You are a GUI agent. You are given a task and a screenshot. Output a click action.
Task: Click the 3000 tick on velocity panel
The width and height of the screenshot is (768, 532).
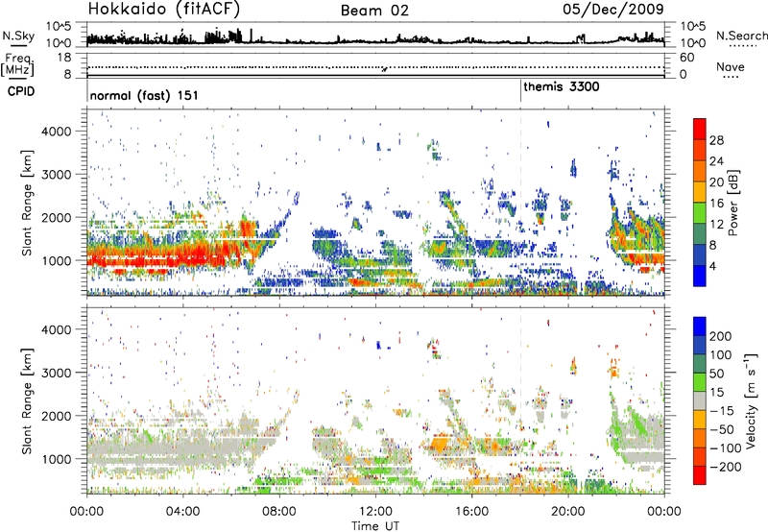click(x=57, y=373)
